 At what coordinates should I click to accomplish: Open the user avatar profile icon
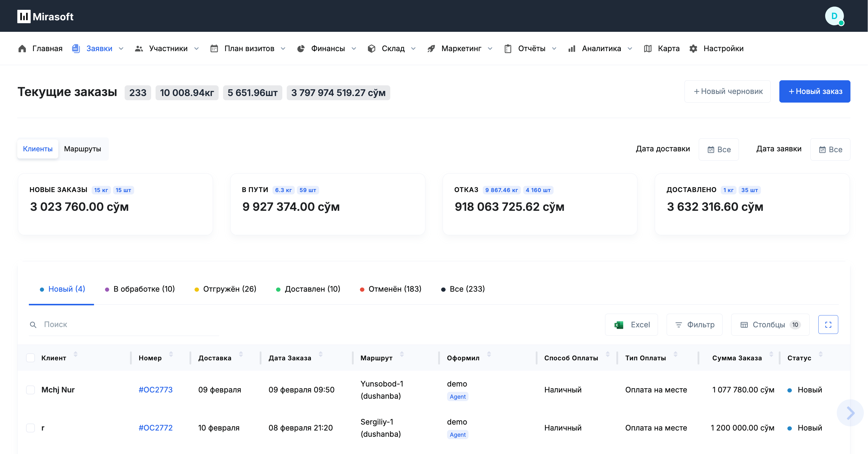click(834, 16)
